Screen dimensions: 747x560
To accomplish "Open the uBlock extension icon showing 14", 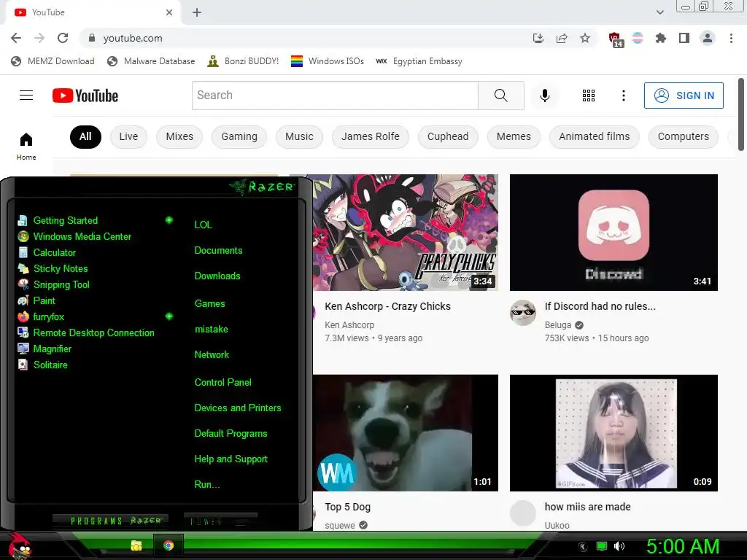I will (x=615, y=39).
